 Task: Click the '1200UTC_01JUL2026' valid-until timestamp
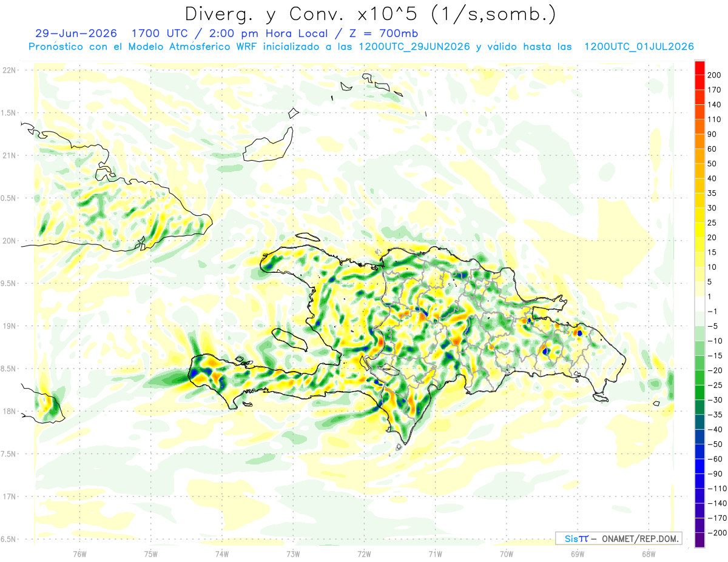(x=639, y=47)
